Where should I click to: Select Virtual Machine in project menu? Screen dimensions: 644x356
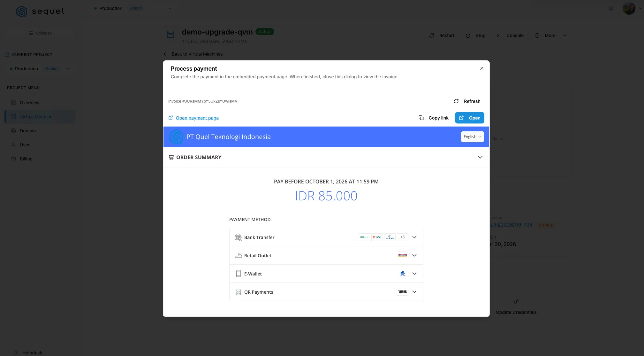(x=40, y=117)
